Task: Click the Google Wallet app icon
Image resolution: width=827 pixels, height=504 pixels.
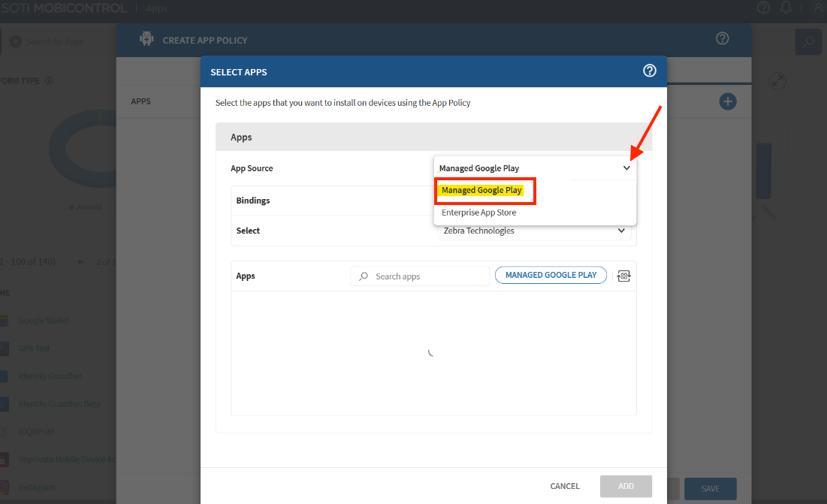Action: [4, 321]
